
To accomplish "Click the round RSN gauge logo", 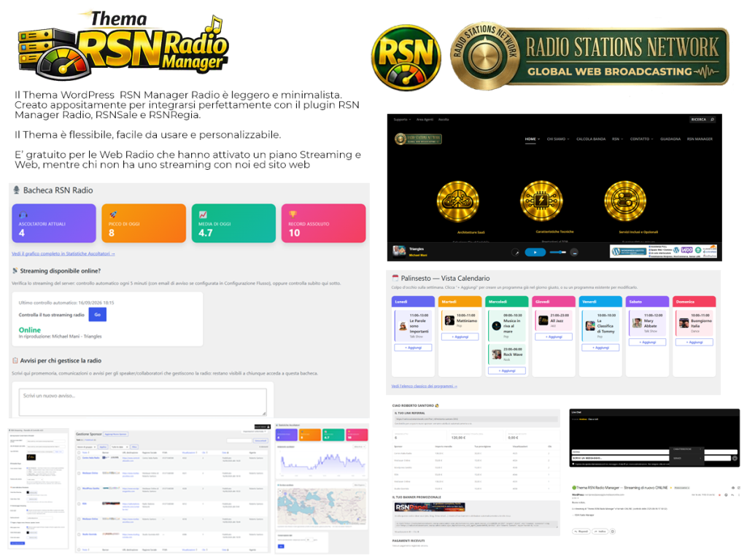I will pyautogui.click(x=406, y=58).
